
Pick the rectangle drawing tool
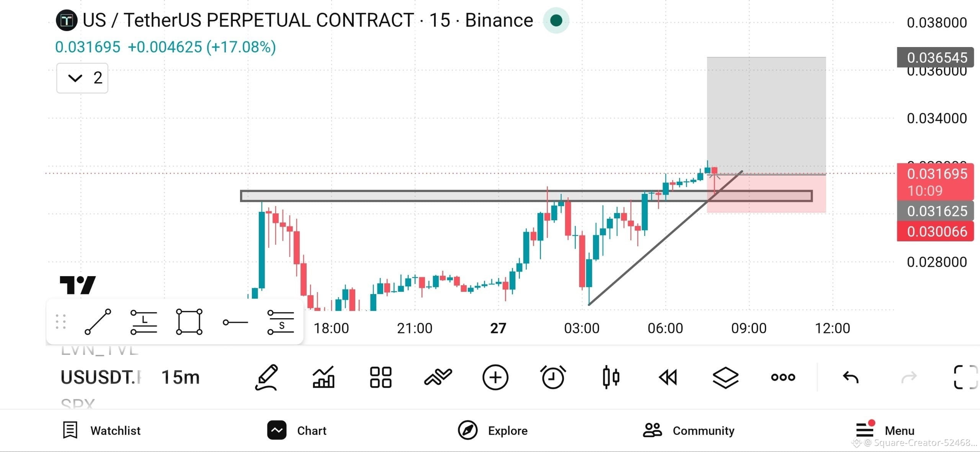pyautogui.click(x=189, y=322)
